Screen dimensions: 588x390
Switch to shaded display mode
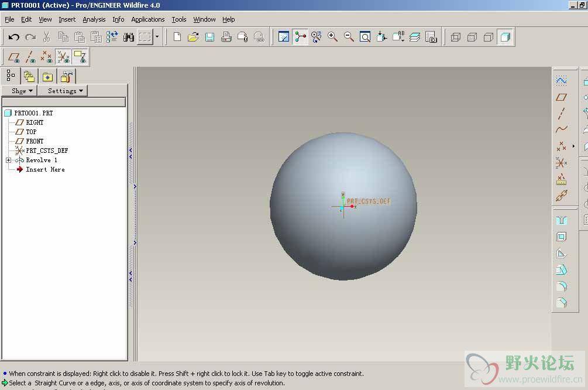pyautogui.click(x=505, y=37)
